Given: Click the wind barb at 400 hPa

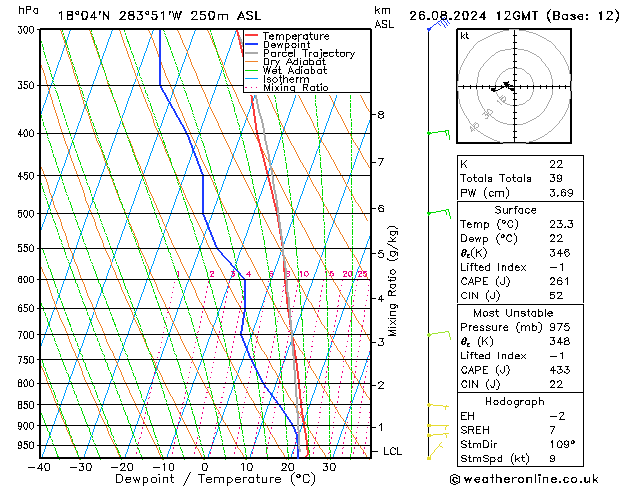Looking at the screenshot, I should [438, 132].
